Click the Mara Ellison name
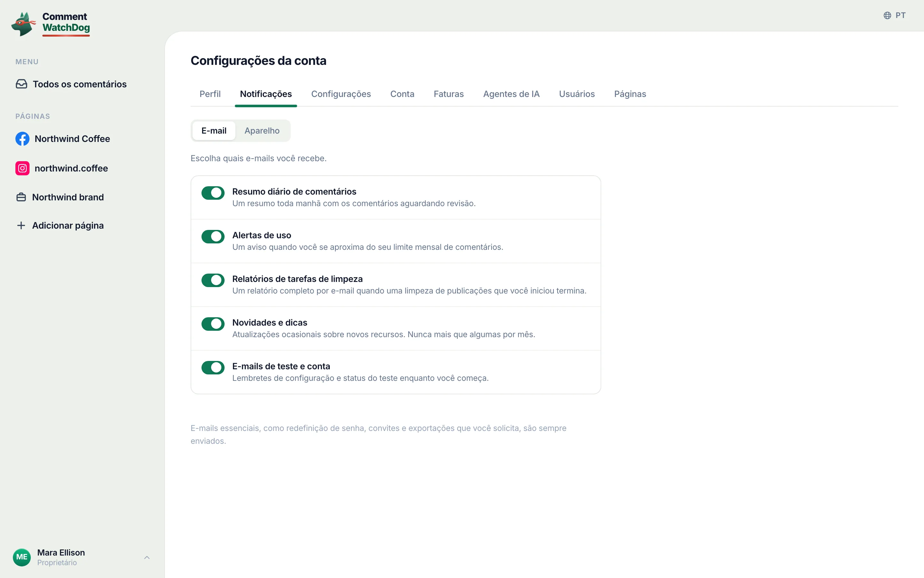The image size is (924, 578). [x=61, y=552]
